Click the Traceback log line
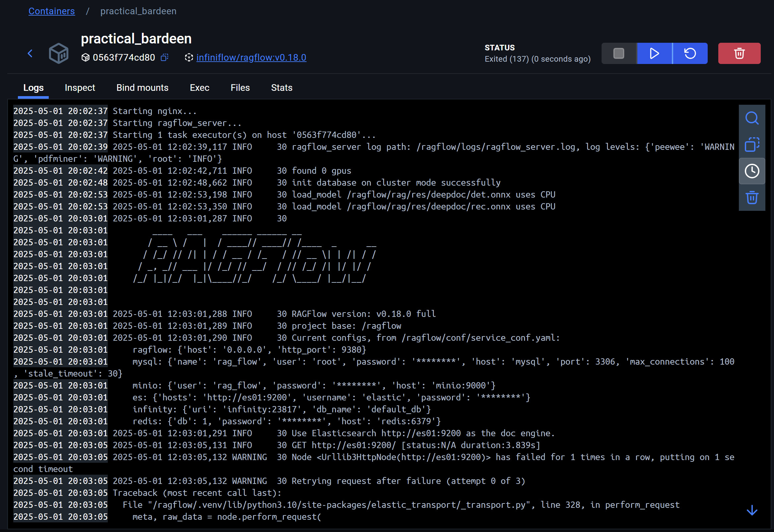The image size is (774, 532). point(197,493)
